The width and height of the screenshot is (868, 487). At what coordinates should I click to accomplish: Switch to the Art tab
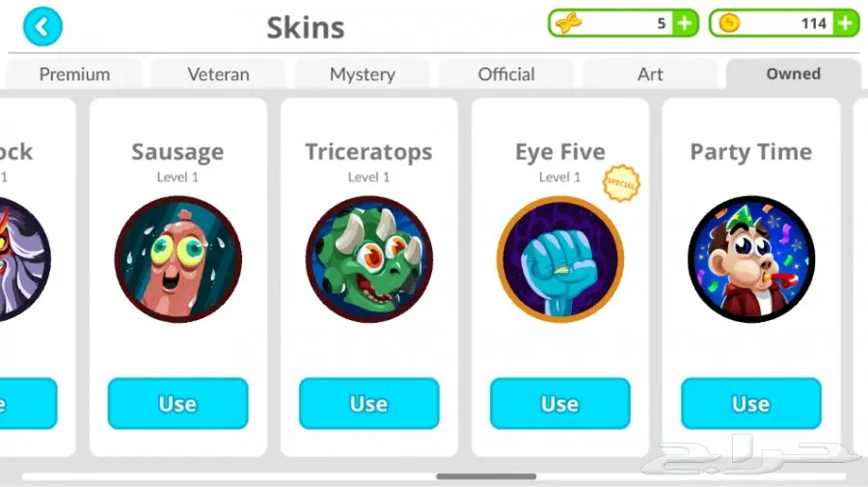click(650, 73)
